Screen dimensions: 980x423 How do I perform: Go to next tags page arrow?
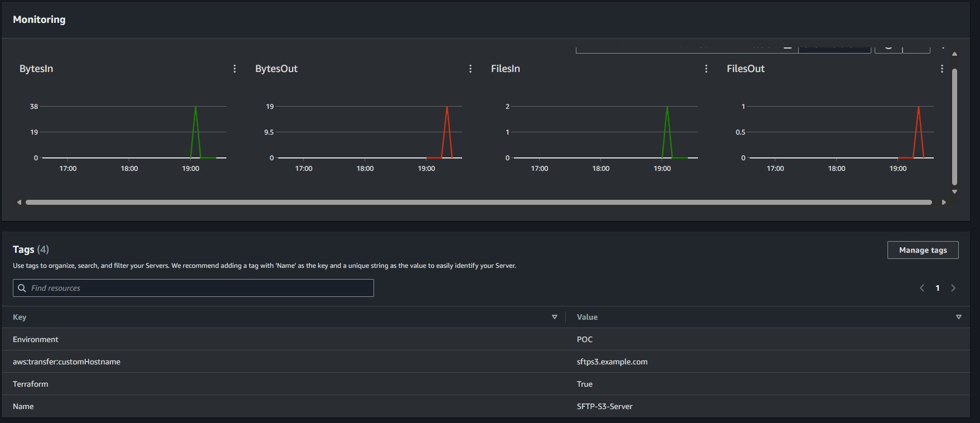coord(953,288)
